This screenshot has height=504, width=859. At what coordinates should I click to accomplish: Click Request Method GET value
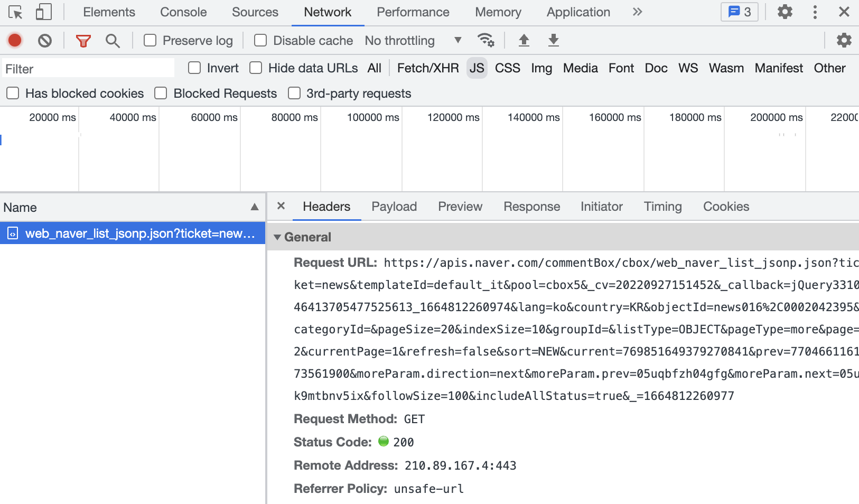(414, 419)
